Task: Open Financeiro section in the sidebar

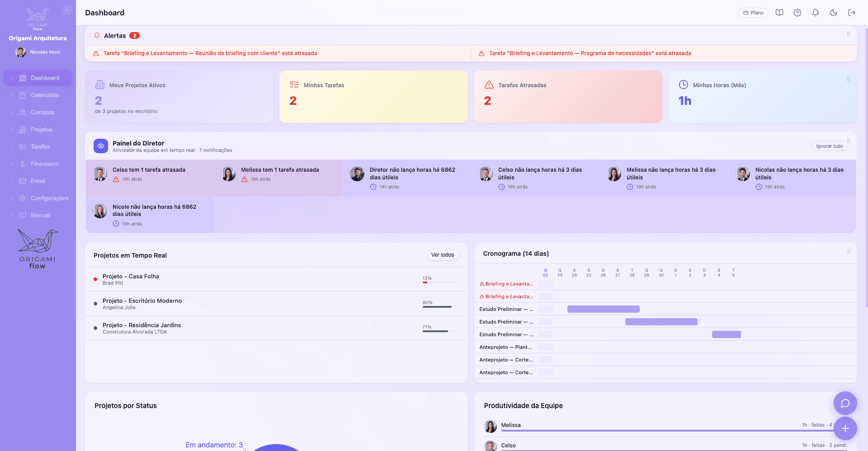Action: click(38, 164)
